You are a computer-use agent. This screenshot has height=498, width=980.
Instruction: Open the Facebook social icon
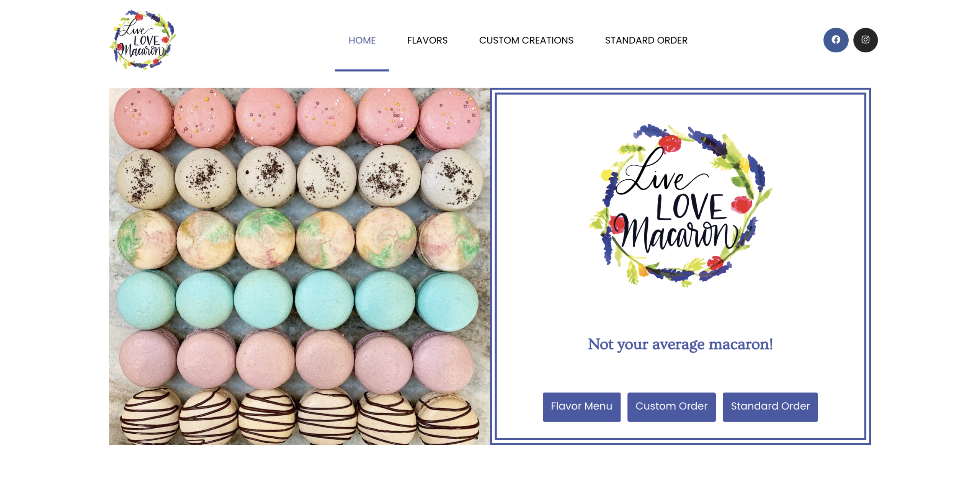835,40
